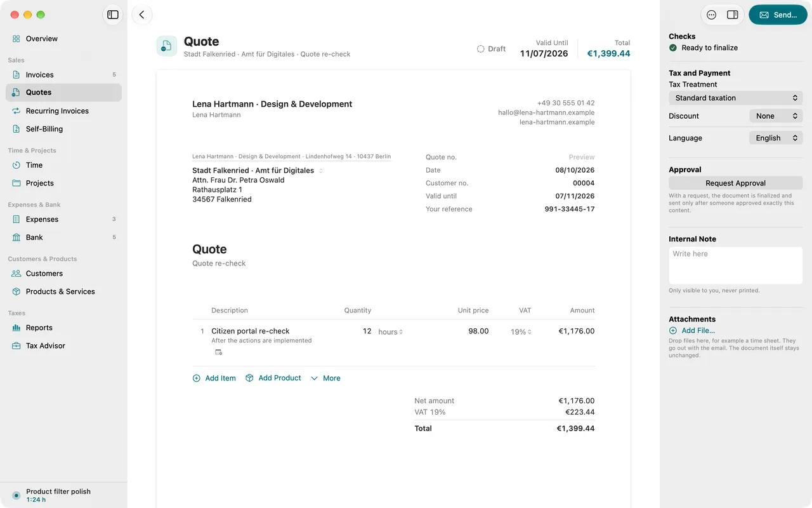Viewport: 812px width, 508px height.
Task: Click the Ready to finalize check
Action: [704, 48]
